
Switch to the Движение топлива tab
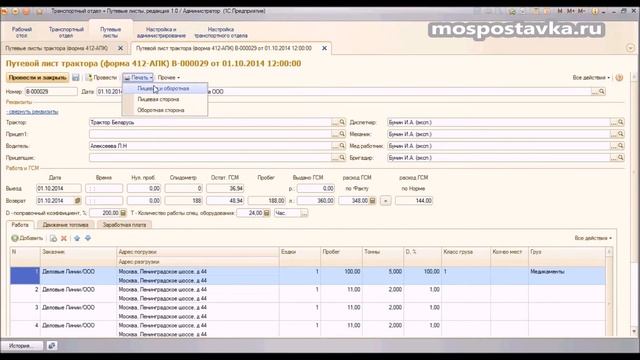pyautogui.click(x=65, y=224)
